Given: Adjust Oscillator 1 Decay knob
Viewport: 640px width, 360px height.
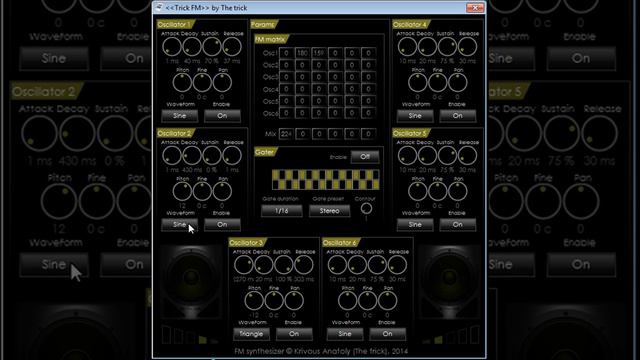Looking at the screenshot, I should [x=192, y=47].
